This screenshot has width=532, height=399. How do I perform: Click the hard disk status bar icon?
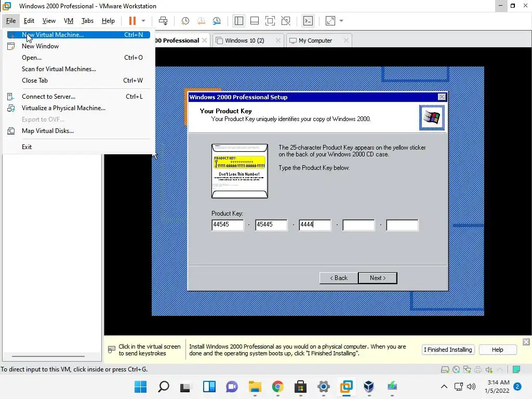click(445, 369)
